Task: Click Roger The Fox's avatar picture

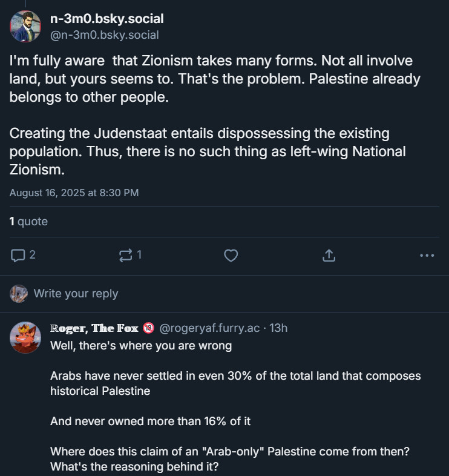Action: (x=25, y=337)
